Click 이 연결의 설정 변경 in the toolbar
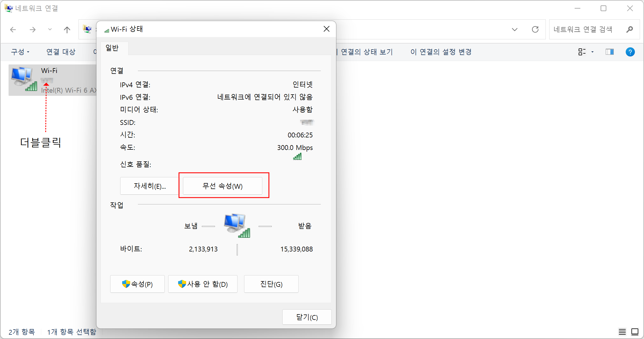This screenshot has width=644, height=339. click(x=441, y=52)
